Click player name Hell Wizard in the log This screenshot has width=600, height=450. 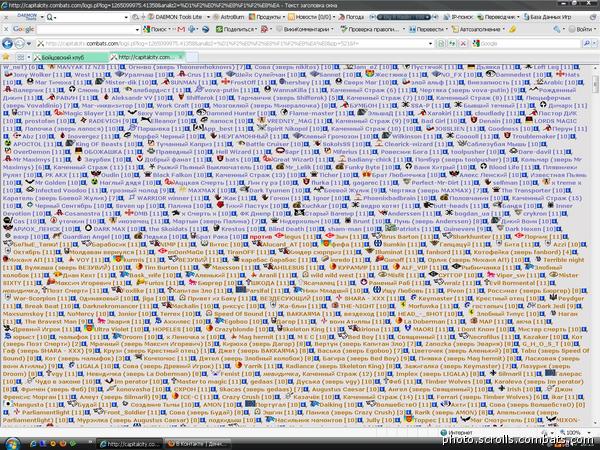click(233, 152)
